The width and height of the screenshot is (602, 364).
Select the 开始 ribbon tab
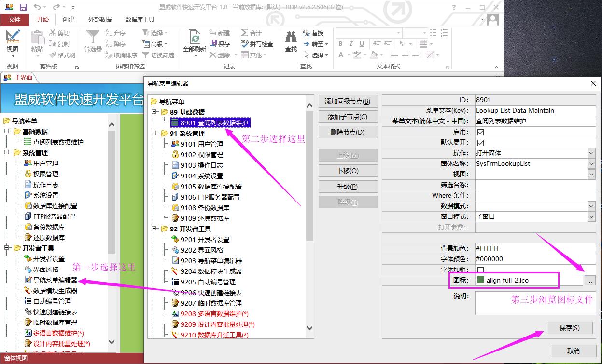(x=43, y=20)
